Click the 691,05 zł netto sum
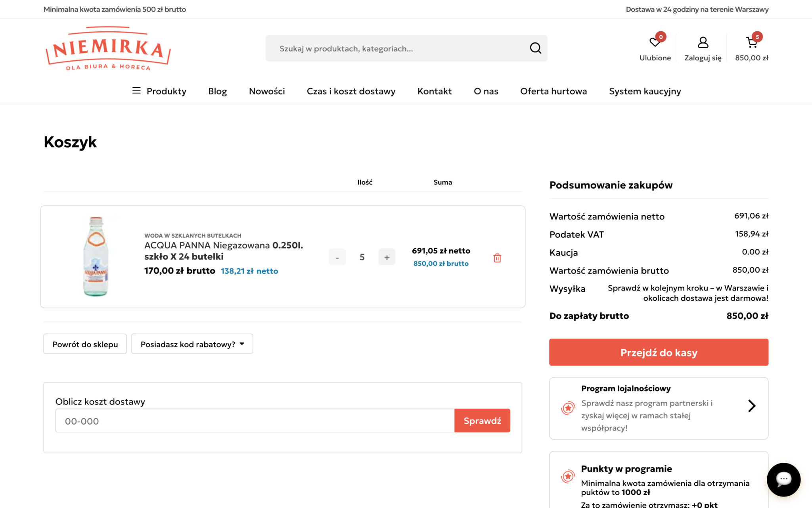This screenshot has width=812, height=508. tap(441, 251)
